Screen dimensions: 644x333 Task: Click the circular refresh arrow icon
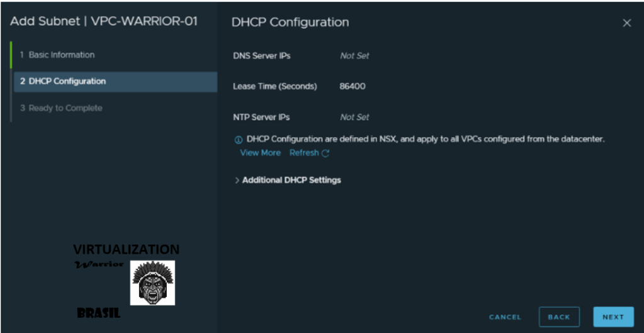[325, 153]
